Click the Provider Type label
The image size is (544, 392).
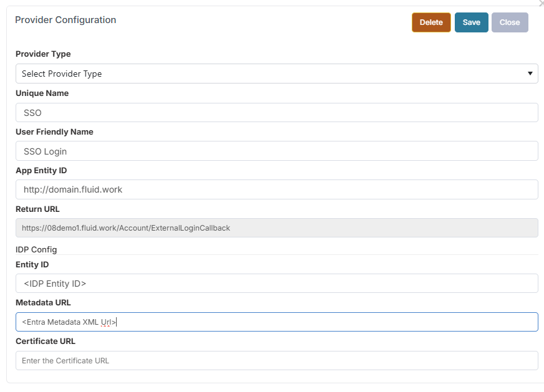click(x=43, y=54)
